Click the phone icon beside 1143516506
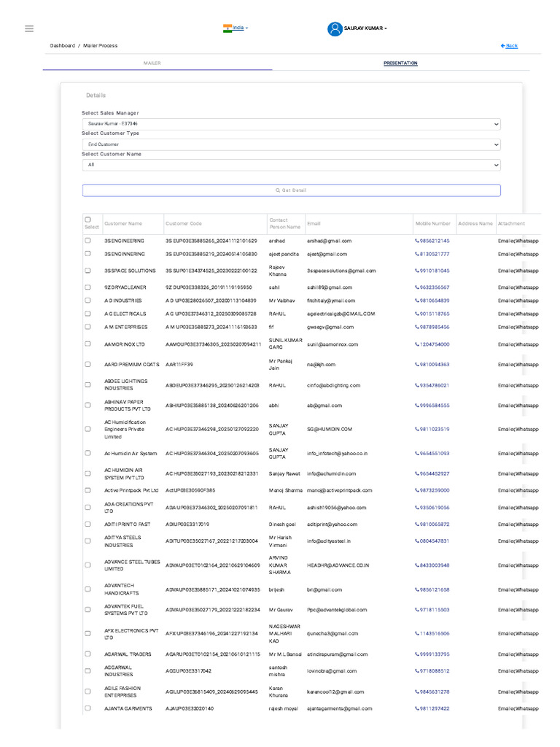 pos(417,634)
